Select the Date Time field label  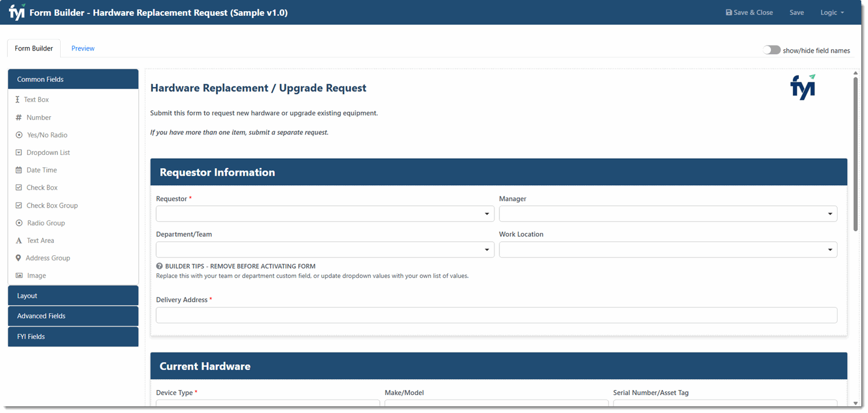pos(42,170)
